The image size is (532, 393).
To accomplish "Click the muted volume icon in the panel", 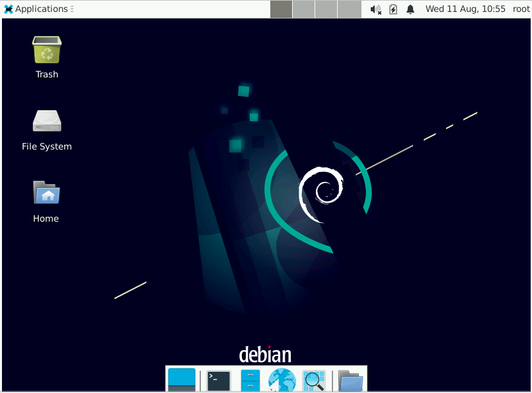I will [x=375, y=9].
